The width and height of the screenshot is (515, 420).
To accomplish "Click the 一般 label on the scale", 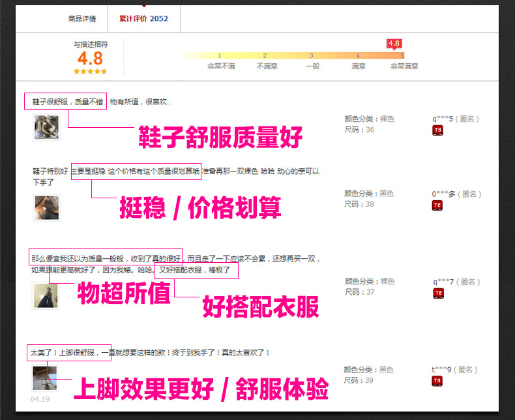I will coord(313,66).
